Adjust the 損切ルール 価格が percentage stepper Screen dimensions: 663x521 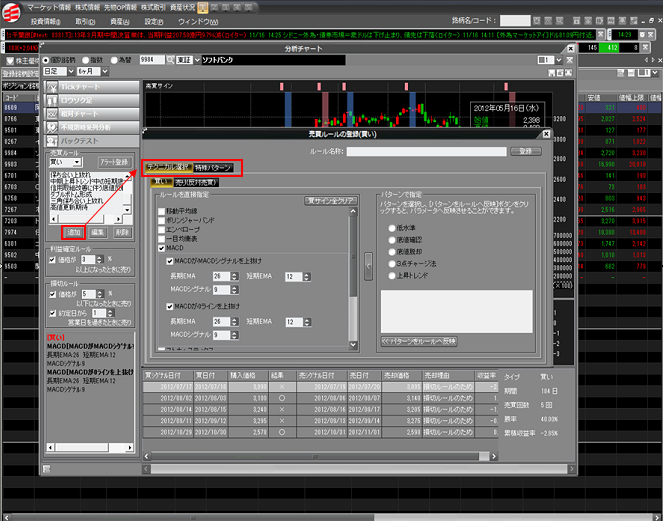tap(100, 294)
